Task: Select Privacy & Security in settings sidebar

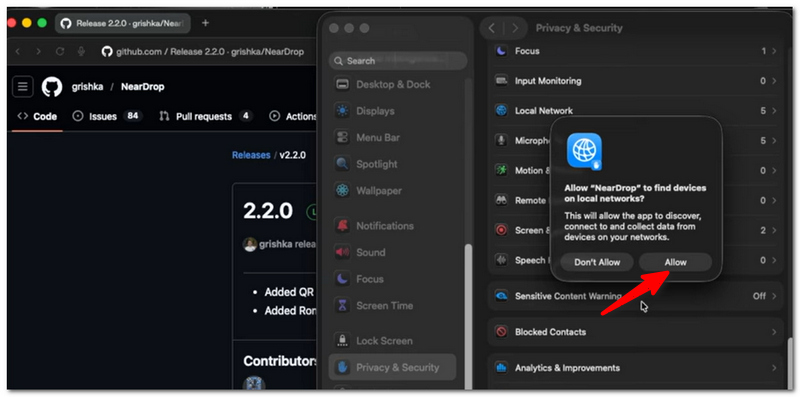Action: click(392, 367)
